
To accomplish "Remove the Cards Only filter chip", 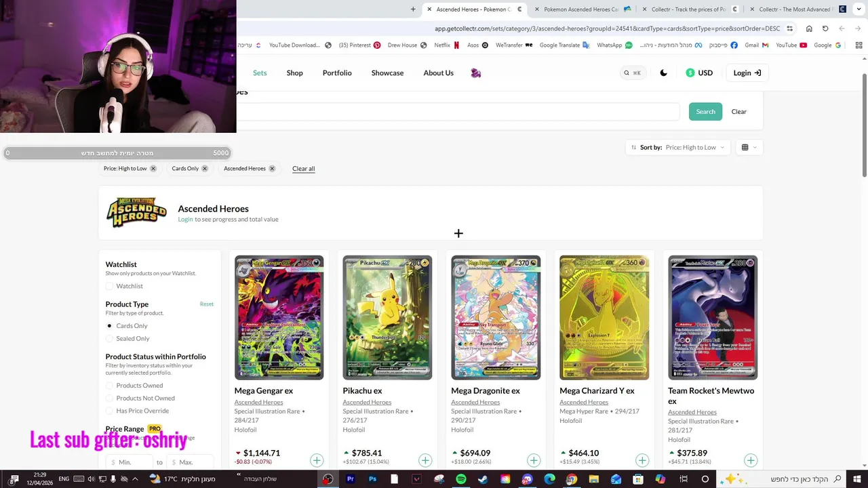I will coord(204,168).
